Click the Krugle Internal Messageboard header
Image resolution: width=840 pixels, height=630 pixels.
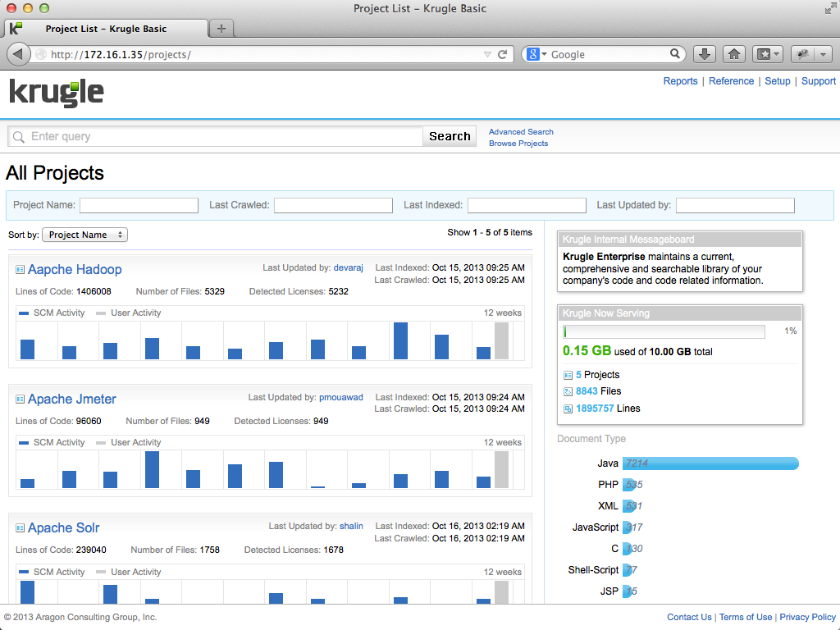(x=680, y=240)
